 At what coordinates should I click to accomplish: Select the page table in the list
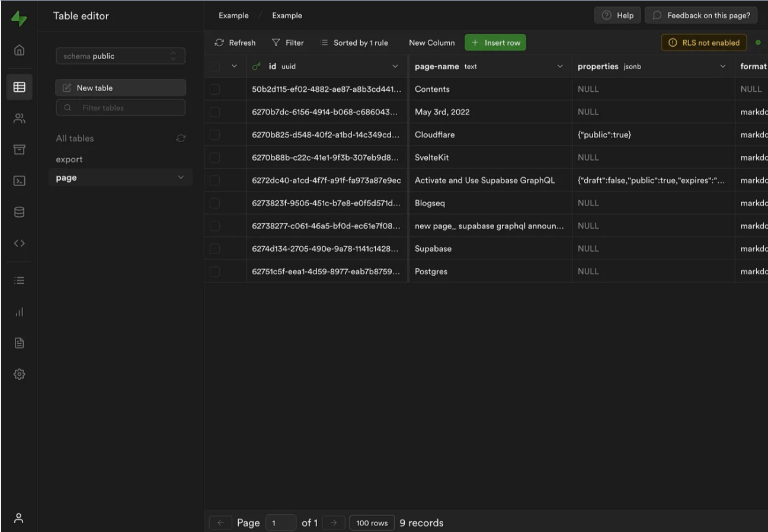click(120, 178)
